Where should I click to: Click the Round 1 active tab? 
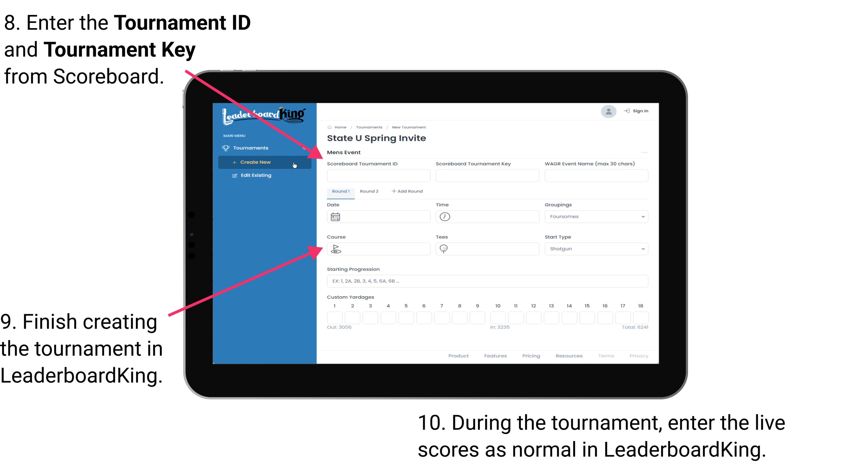point(340,191)
